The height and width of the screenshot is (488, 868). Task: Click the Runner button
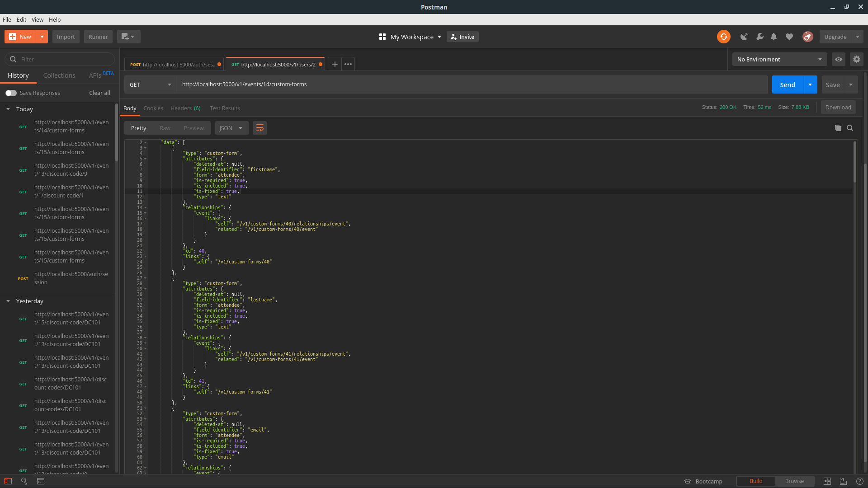tap(98, 37)
